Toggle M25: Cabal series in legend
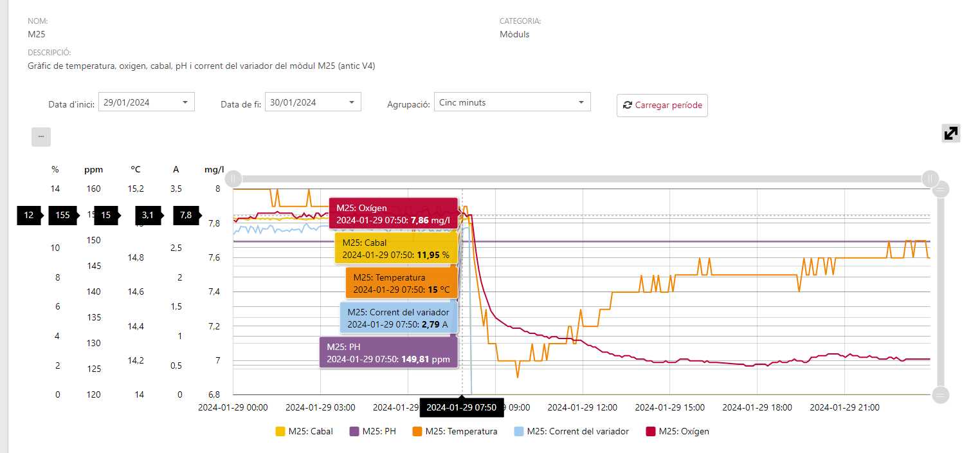The image size is (980, 453). tap(304, 432)
